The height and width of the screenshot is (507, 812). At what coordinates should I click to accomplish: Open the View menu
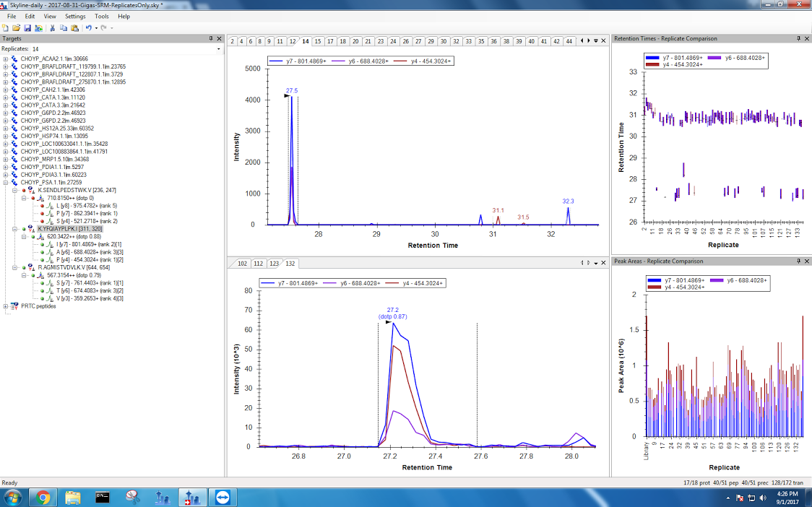50,16
